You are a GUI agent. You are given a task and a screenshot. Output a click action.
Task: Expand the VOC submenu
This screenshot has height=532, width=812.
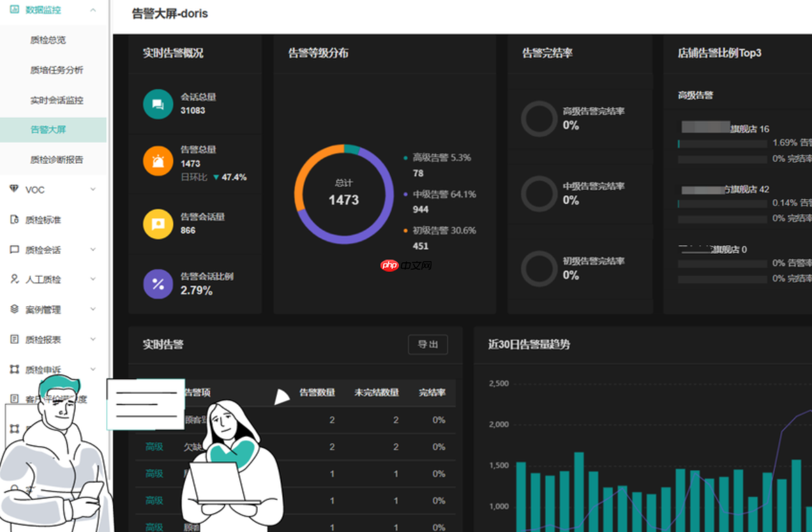[x=93, y=189]
